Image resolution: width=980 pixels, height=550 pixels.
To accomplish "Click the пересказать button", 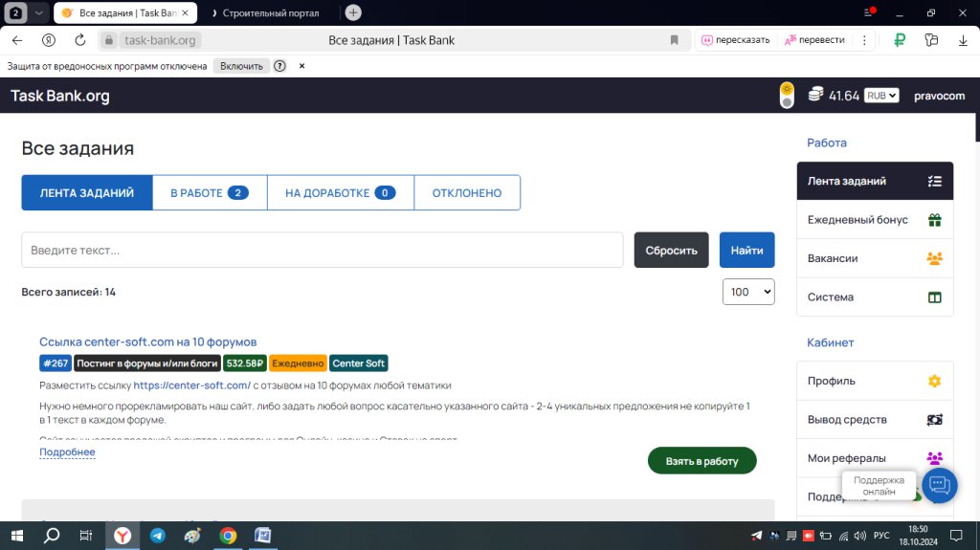I will [736, 40].
